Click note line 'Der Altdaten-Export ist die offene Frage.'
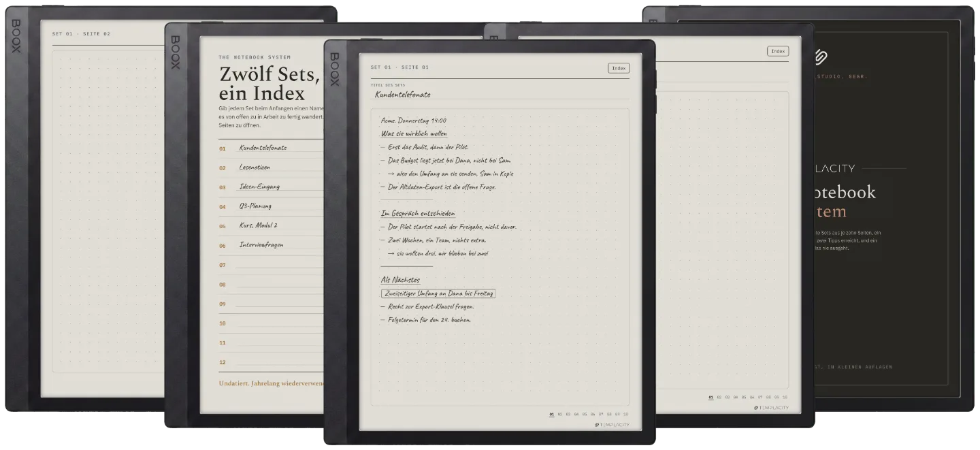This screenshot has width=980, height=450. (x=438, y=187)
